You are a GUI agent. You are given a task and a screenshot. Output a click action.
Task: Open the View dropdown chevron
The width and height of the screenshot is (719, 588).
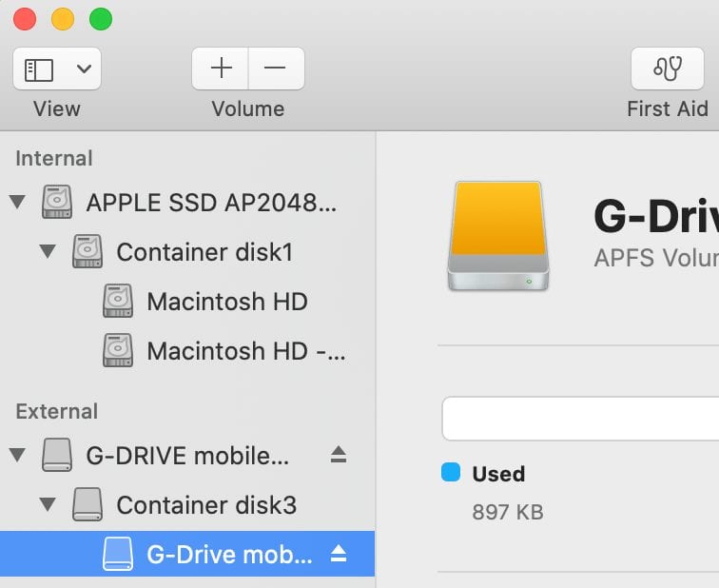coord(83,69)
